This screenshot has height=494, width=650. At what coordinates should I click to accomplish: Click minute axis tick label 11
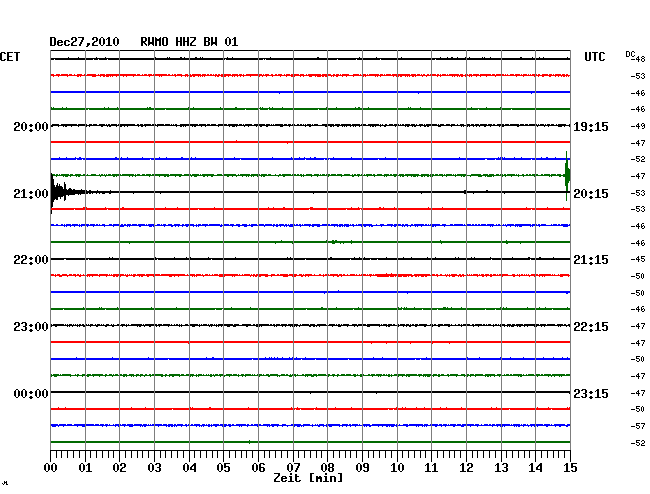431,468
